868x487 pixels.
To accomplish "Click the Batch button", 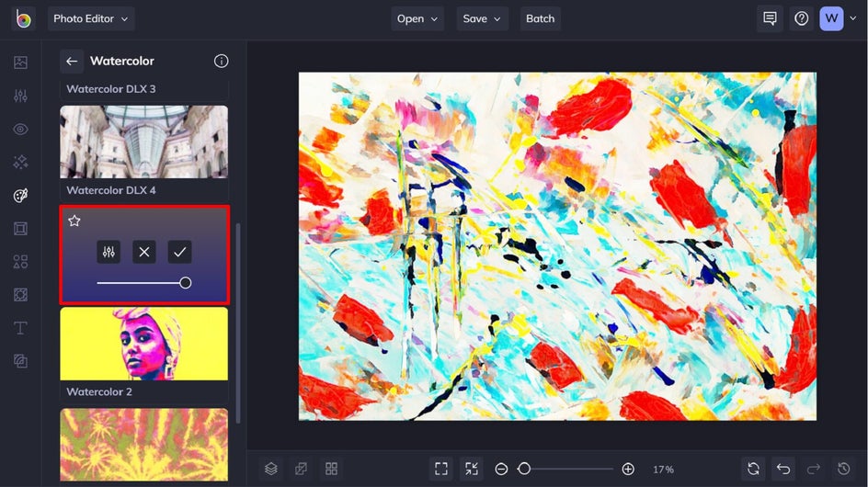I will click(541, 18).
